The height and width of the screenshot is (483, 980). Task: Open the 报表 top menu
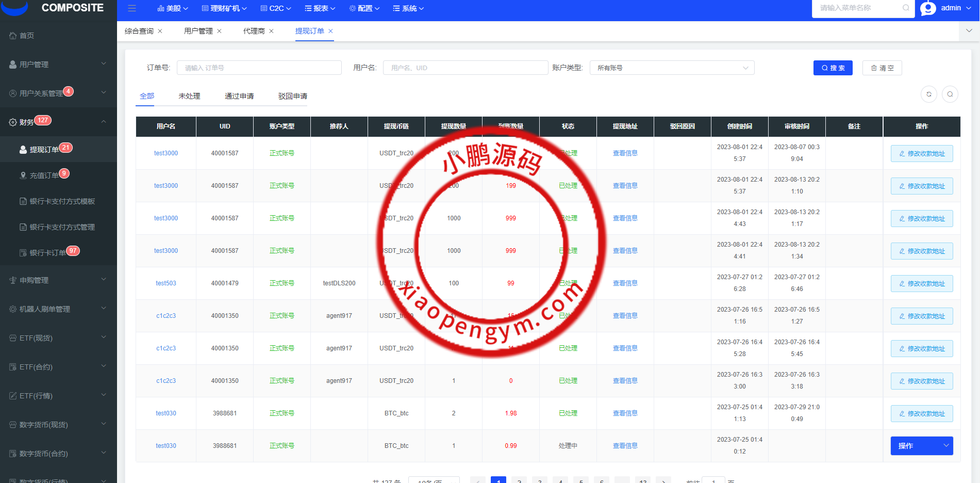[320, 8]
